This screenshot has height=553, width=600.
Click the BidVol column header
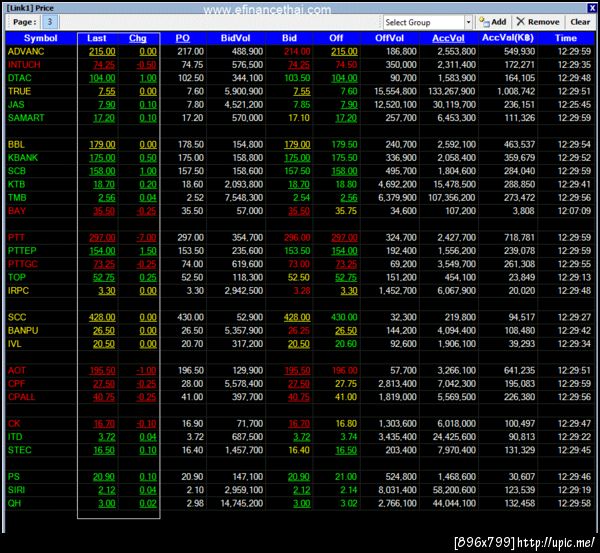tap(235, 38)
